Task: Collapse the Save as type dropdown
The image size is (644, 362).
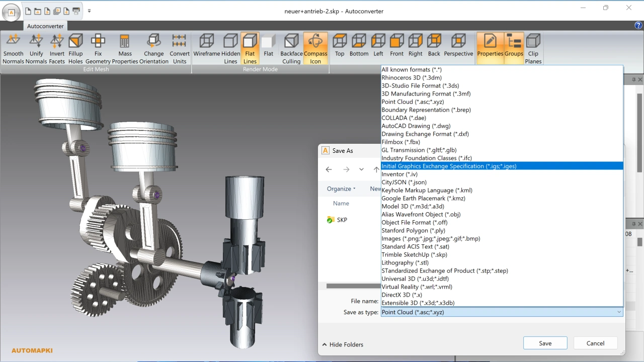Action: click(619, 312)
